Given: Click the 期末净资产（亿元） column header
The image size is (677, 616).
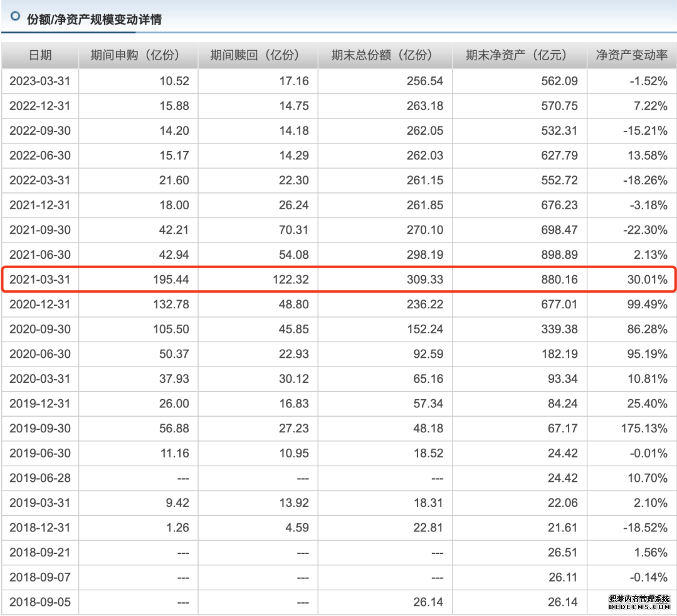Looking at the screenshot, I should point(519,55).
